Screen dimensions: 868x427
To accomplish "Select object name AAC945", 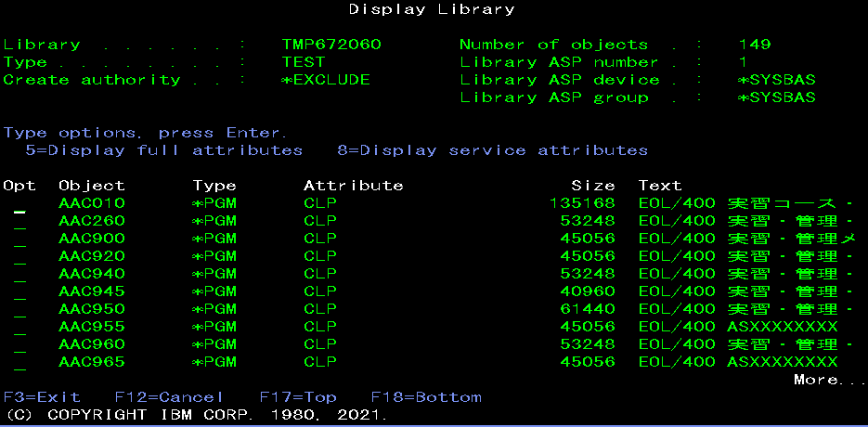I will point(92,291).
